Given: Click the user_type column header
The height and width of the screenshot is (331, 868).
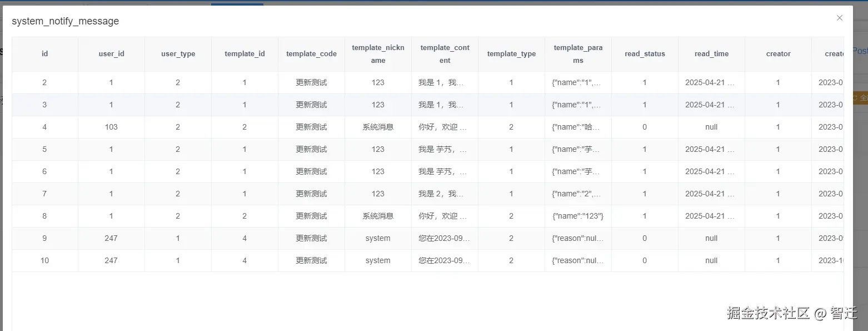Looking at the screenshot, I should coord(178,54).
